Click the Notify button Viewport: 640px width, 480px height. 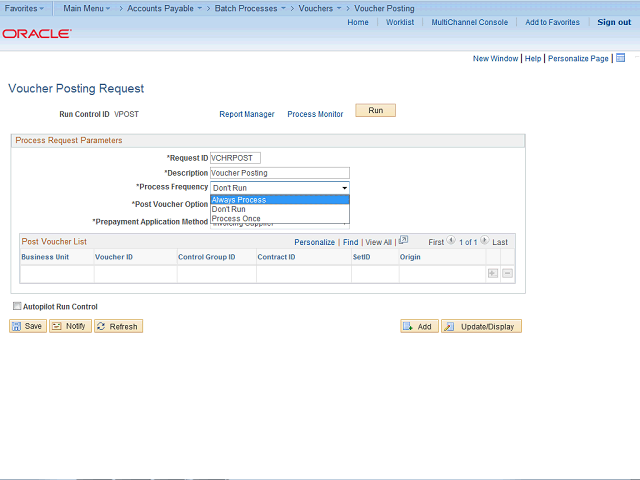pos(70,326)
